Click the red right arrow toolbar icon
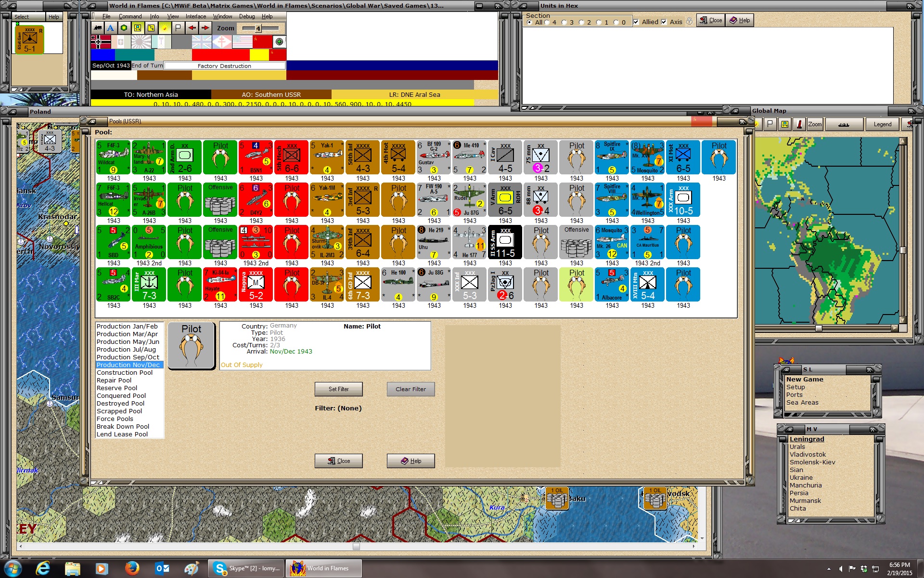The width and height of the screenshot is (924, 578). (205, 28)
